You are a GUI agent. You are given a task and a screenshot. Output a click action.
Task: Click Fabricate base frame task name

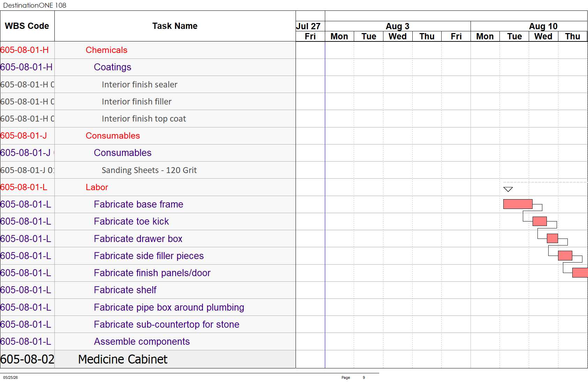click(x=138, y=204)
